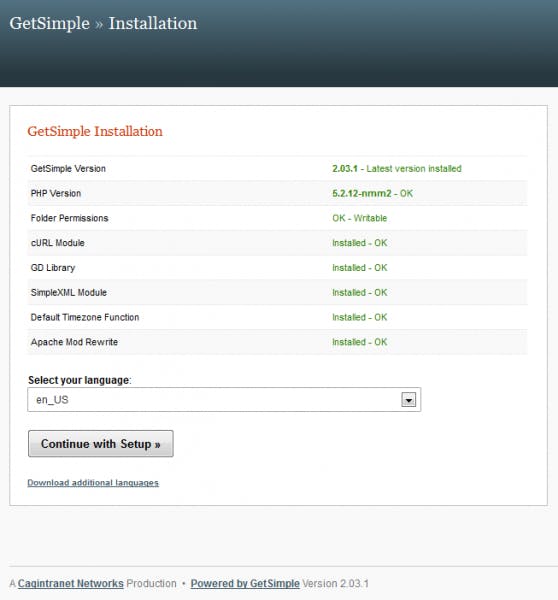The image size is (558, 600).
Task: Click the 'OK - Writable' status
Action: coord(359,218)
